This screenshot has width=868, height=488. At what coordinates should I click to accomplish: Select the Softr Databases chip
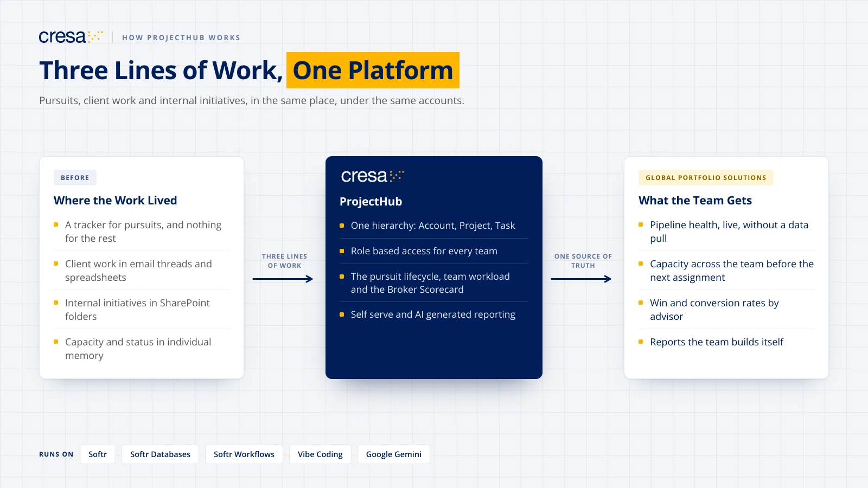tap(160, 454)
